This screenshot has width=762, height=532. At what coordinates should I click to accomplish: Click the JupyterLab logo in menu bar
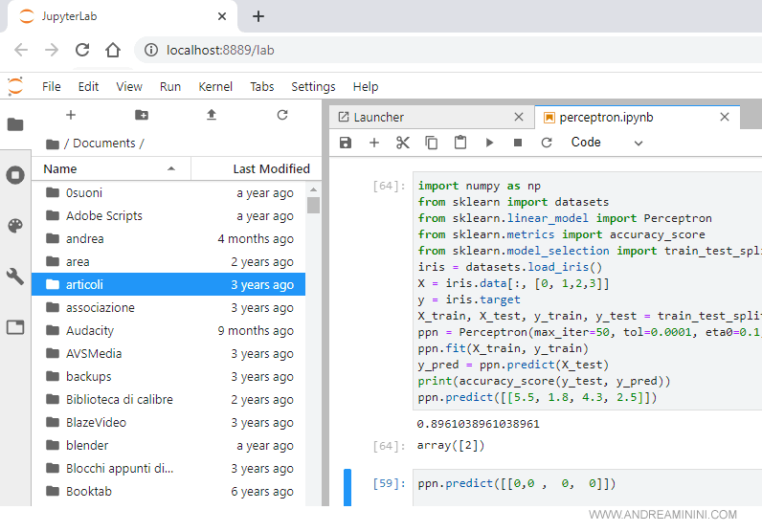point(15,86)
